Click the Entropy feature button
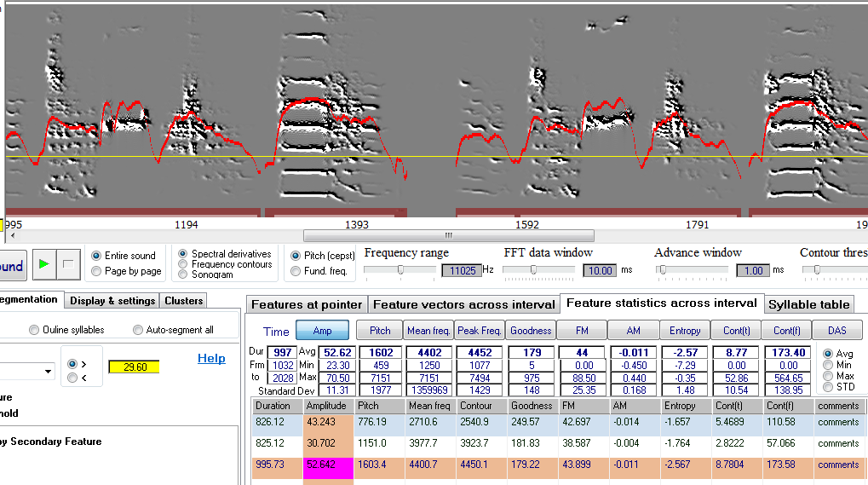Screen dimensions: 868x485 click(685, 331)
